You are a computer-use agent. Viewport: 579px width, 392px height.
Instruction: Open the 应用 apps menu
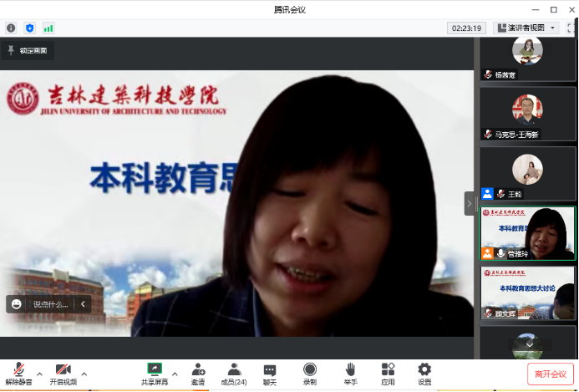[x=388, y=374]
